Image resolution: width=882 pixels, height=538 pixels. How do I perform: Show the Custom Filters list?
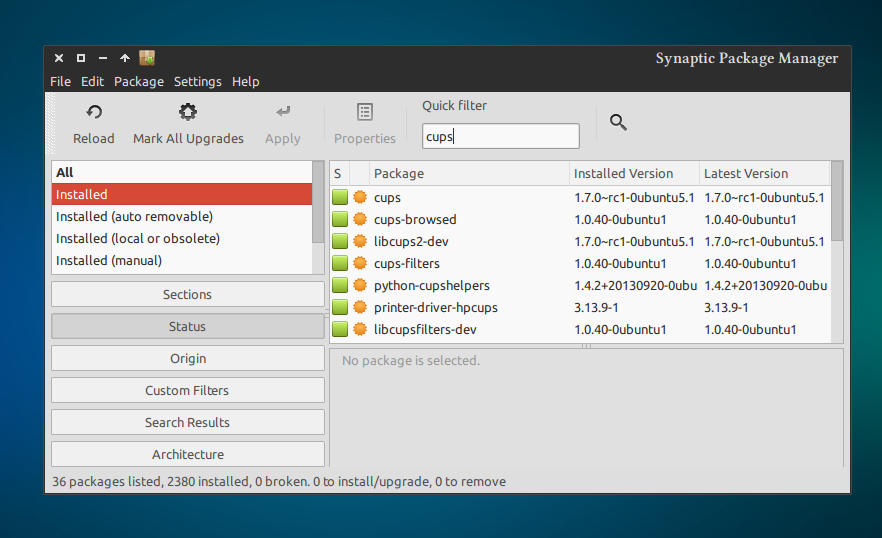(188, 391)
